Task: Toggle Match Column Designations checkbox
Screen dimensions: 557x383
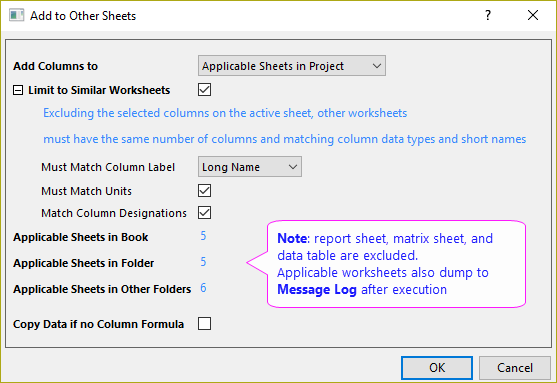Action: (x=205, y=213)
